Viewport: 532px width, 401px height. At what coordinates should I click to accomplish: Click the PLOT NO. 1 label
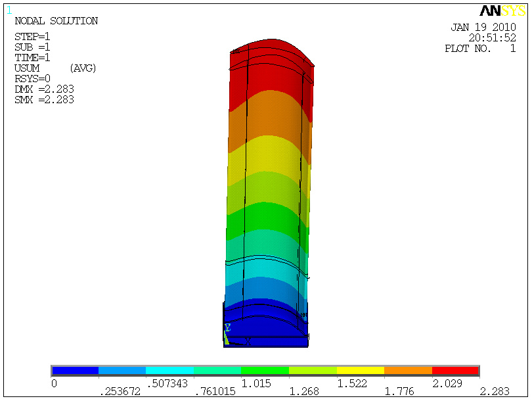click(480, 49)
